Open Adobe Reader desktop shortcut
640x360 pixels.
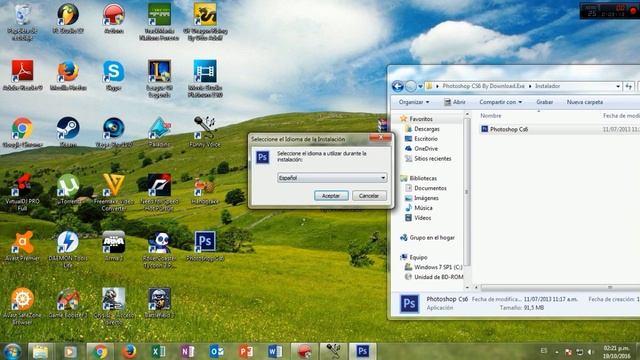pyautogui.click(x=22, y=75)
